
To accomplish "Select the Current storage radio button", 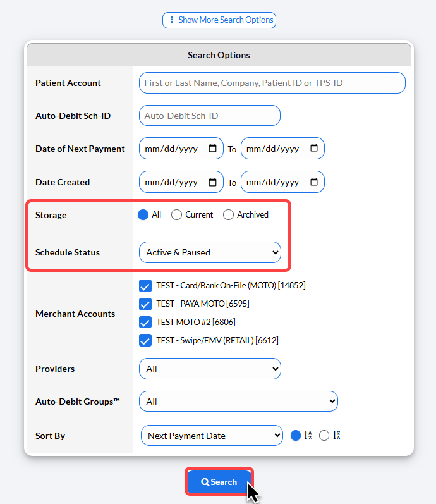I will (x=176, y=215).
